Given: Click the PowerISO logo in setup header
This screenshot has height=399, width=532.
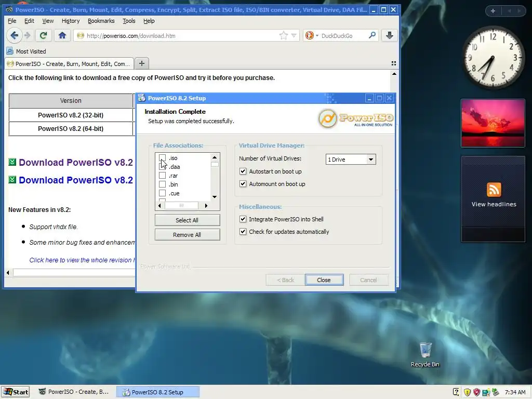Looking at the screenshot, I should [x=355, y=119].
